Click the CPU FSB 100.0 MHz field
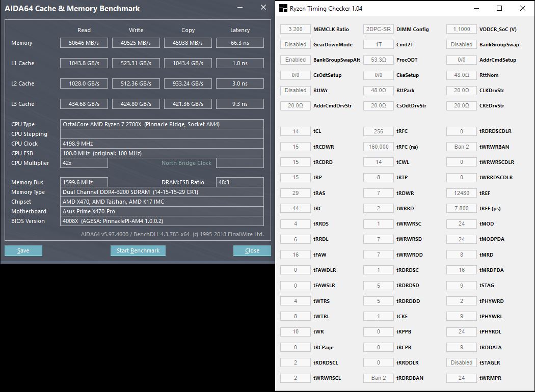535x392 pixels. (162, 153)
